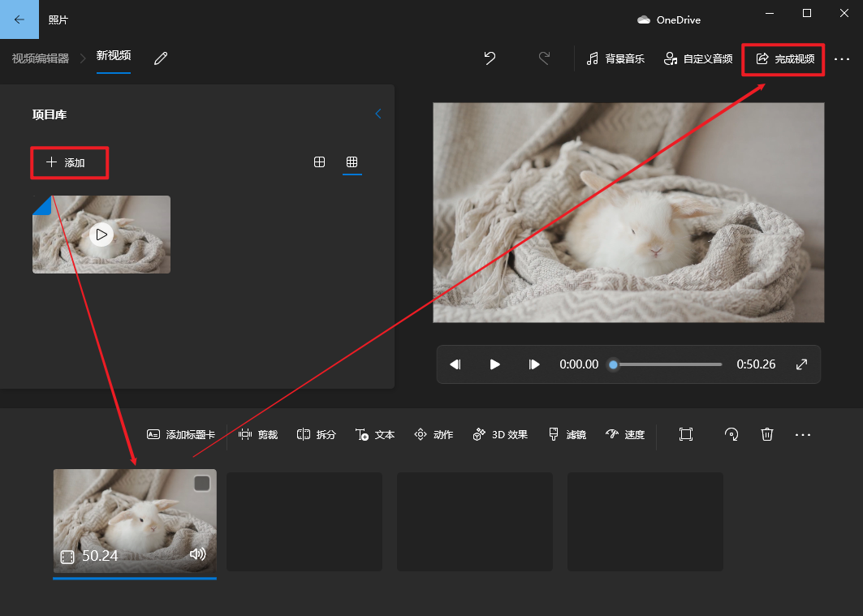Select the rabbit video in the project library
This screenshot has width=863, height=616.
pos(101,235)
